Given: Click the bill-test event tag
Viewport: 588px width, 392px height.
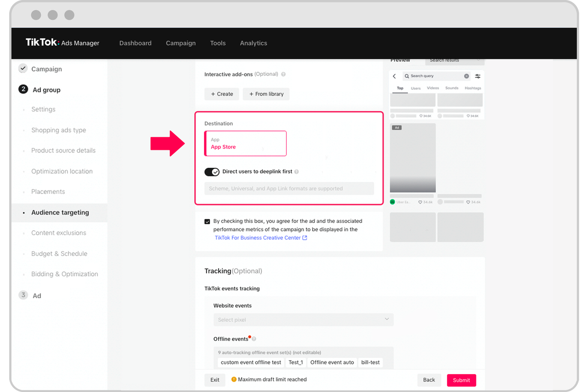Looking at the screenshot, I should pyautogui.click(x=370, y=363).
